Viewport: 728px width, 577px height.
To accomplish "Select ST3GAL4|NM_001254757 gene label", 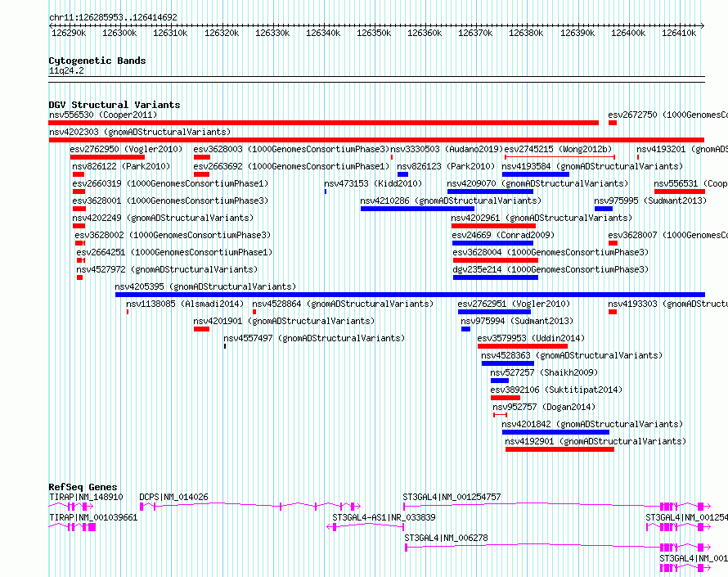I will pyautogui.click(x=452, y=497).
